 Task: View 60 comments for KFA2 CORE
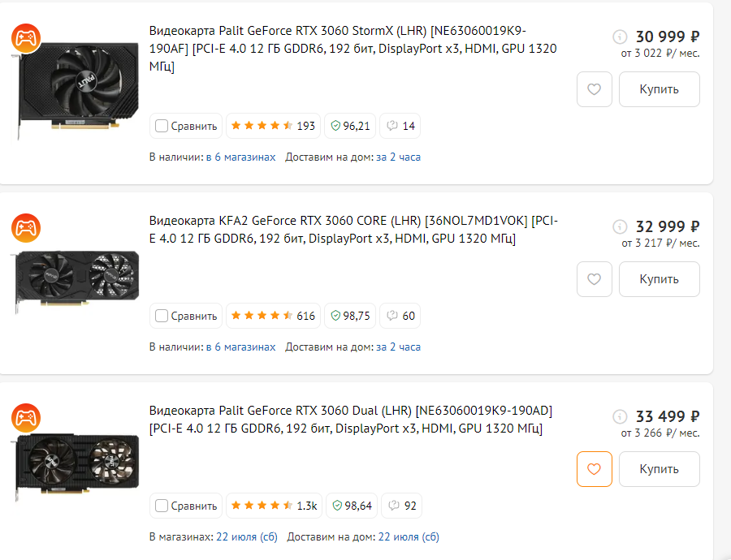coord(400,316)
